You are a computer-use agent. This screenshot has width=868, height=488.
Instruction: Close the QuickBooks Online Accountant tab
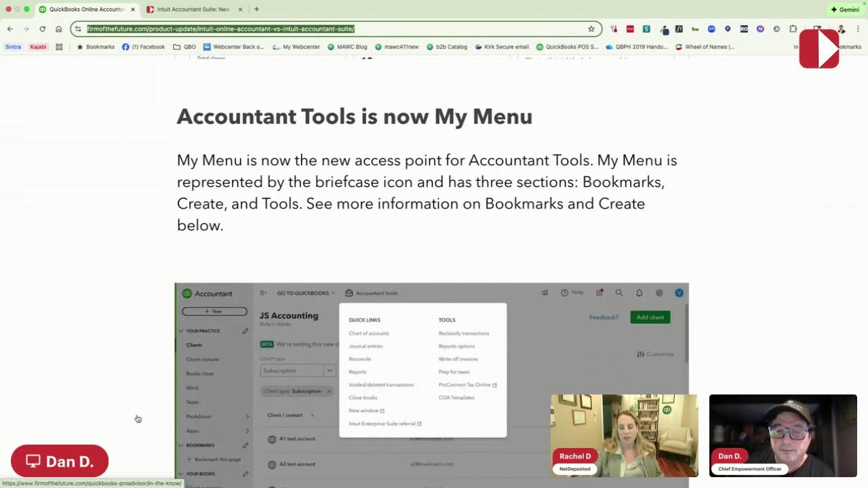tap(133, 9)
